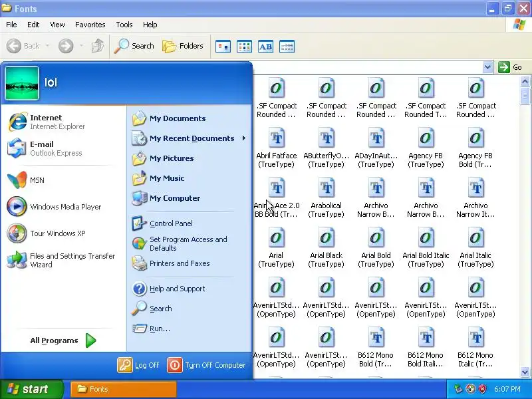Click the Up folder toolbar button
The image size is (532, 399).
tap(98, 46)
